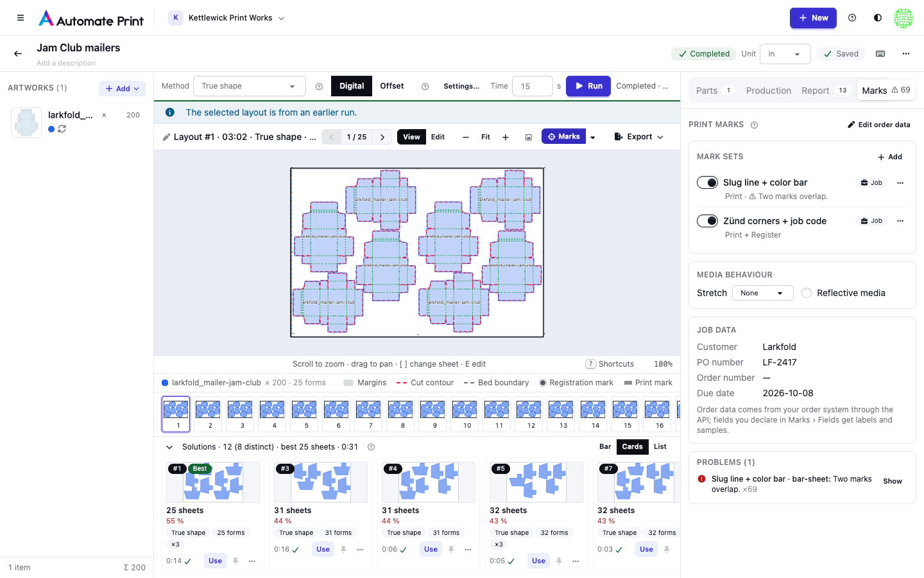
Task: Open more options for Slug line + color bar
Action: pos(900,183)
